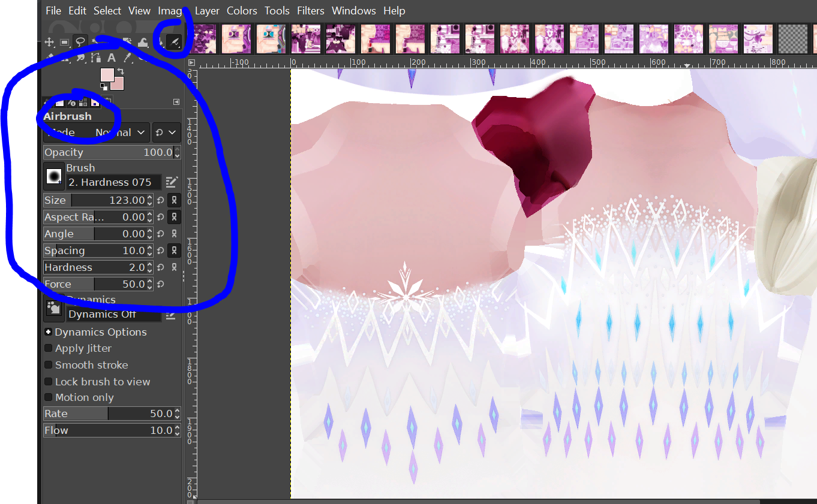Reset brush Force to default

pos(161,284)
